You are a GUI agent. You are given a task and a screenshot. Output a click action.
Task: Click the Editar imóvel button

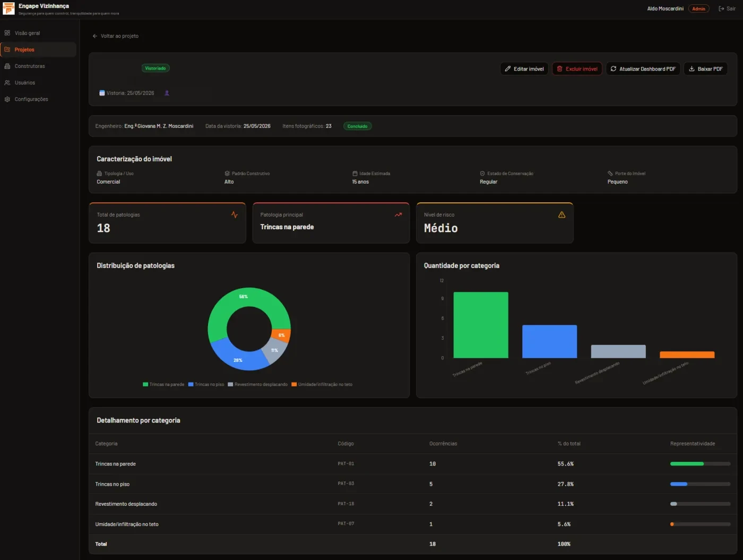pos(524,68)
